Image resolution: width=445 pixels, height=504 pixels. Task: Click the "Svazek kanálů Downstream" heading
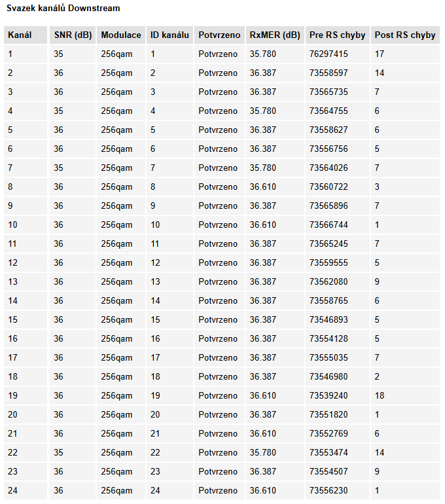pyautogui.click(x=63, y=9)
